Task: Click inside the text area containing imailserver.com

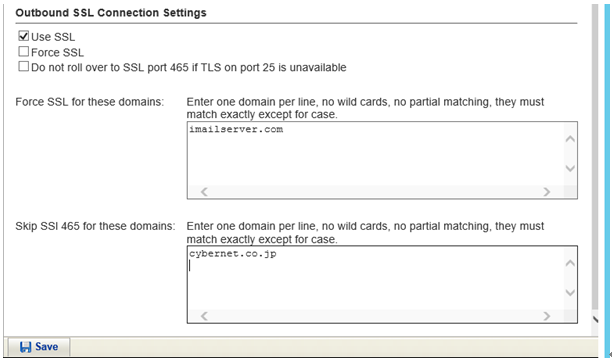Action: (375, 154)
